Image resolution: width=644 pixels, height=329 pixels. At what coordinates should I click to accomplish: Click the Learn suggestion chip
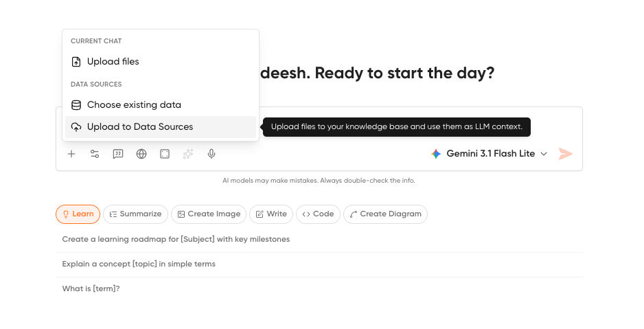(78, 214)
